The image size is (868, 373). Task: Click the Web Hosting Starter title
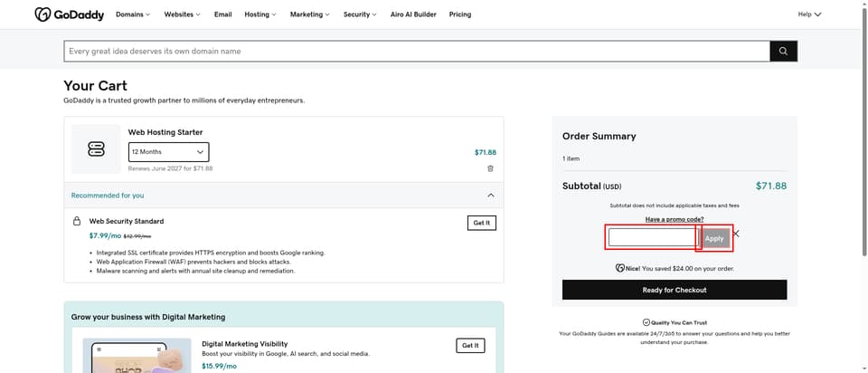click(165, 132)
